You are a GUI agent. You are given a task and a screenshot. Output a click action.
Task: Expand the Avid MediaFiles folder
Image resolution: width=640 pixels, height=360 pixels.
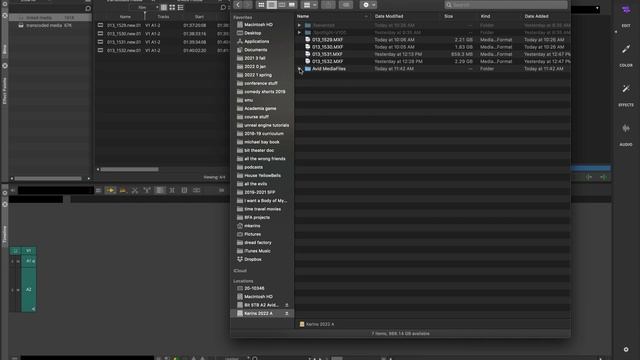click(299, 69)
